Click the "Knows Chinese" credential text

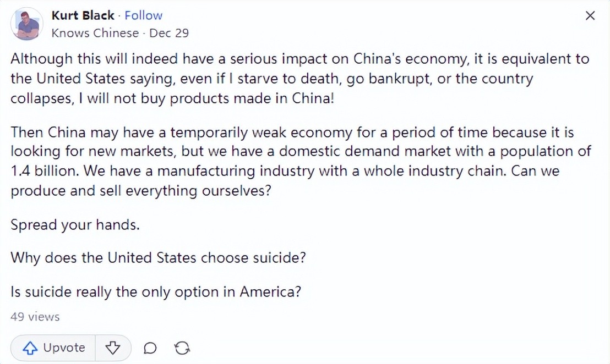pyautogui.click(x=95, y=33)
